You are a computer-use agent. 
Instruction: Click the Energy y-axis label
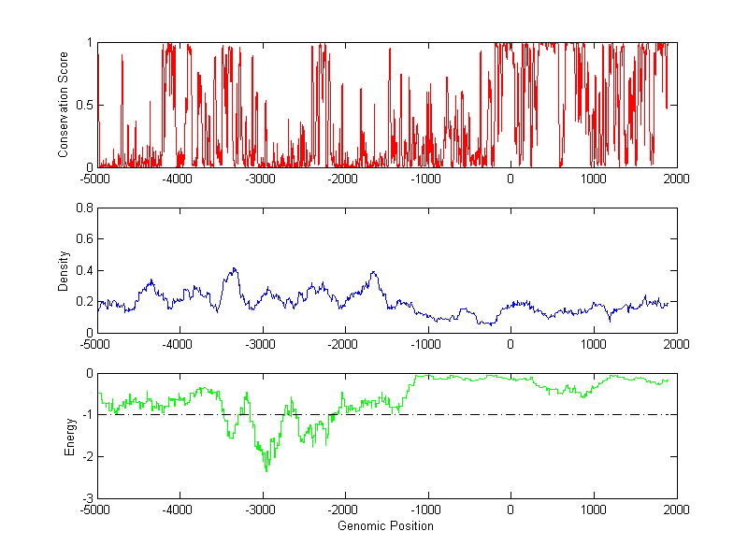pos(69,436)
